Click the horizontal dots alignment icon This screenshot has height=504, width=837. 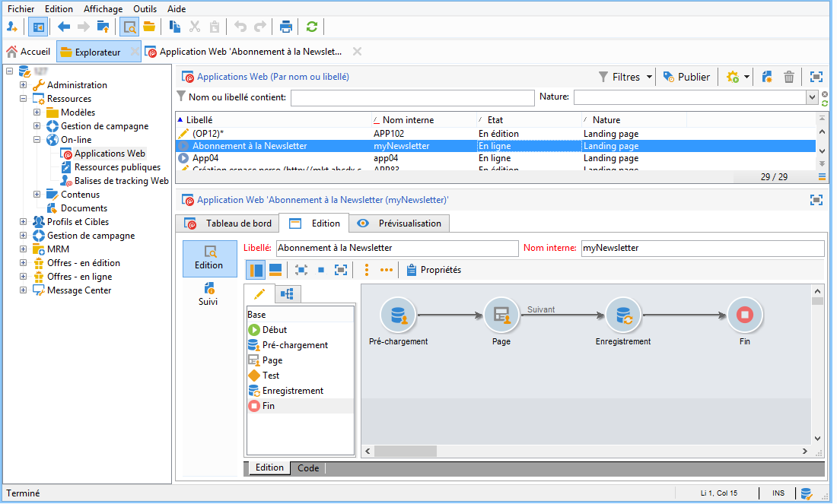[387, 270]
